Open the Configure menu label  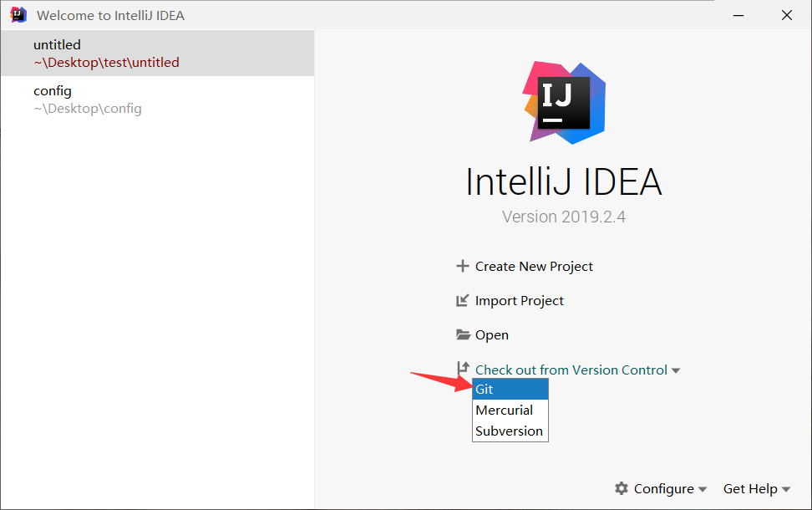[664, 489]
